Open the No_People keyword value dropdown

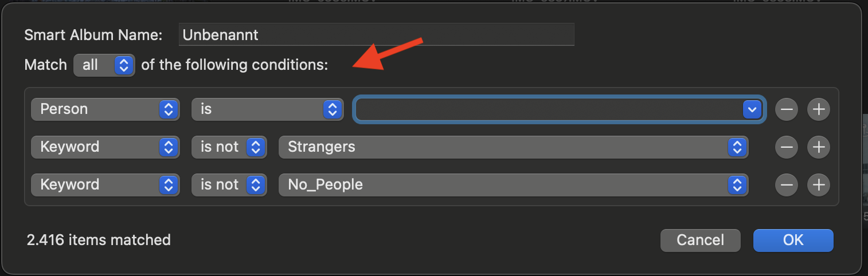click(513, 185)
